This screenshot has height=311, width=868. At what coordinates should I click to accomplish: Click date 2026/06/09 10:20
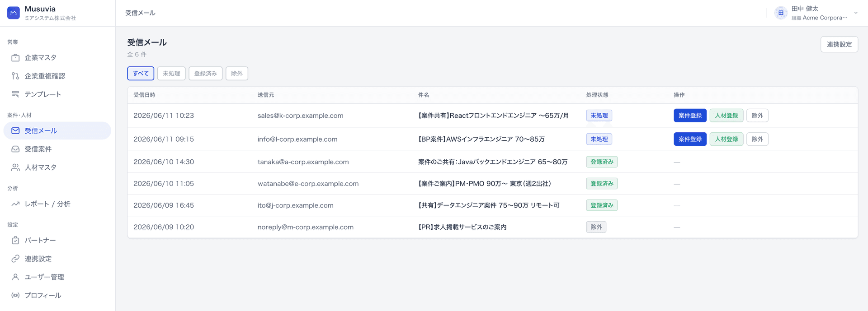tap(164, 227)
